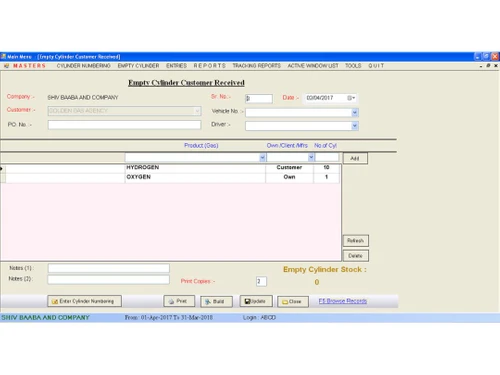Click the Add button
The height and width of the screenshot is (375, 500).
355,158
